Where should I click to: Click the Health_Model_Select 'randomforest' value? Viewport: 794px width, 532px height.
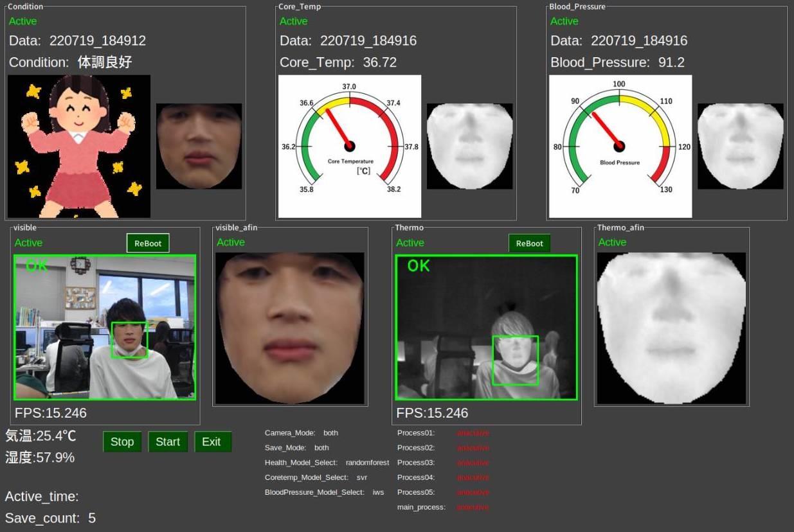pyautogui.click(x=367, y=463)
